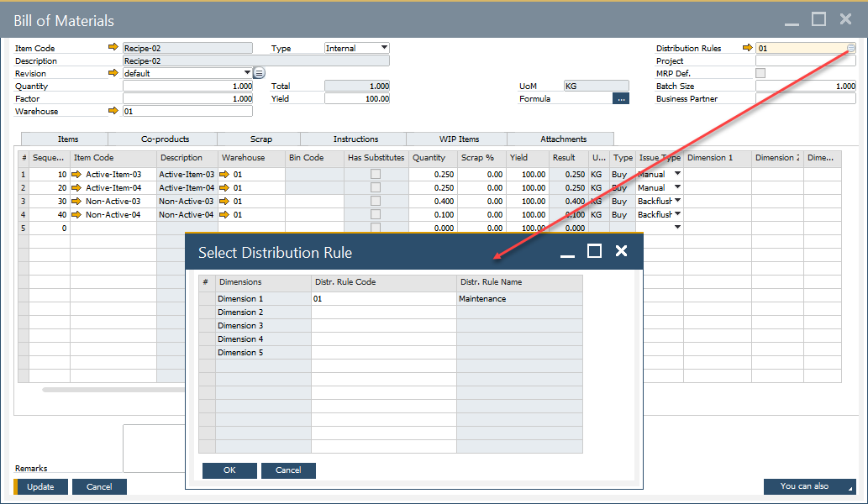The image size is (868, 504).
Task: Open the selection list icon in the Distribution Rules field
Action: click(x=850, y=48)
